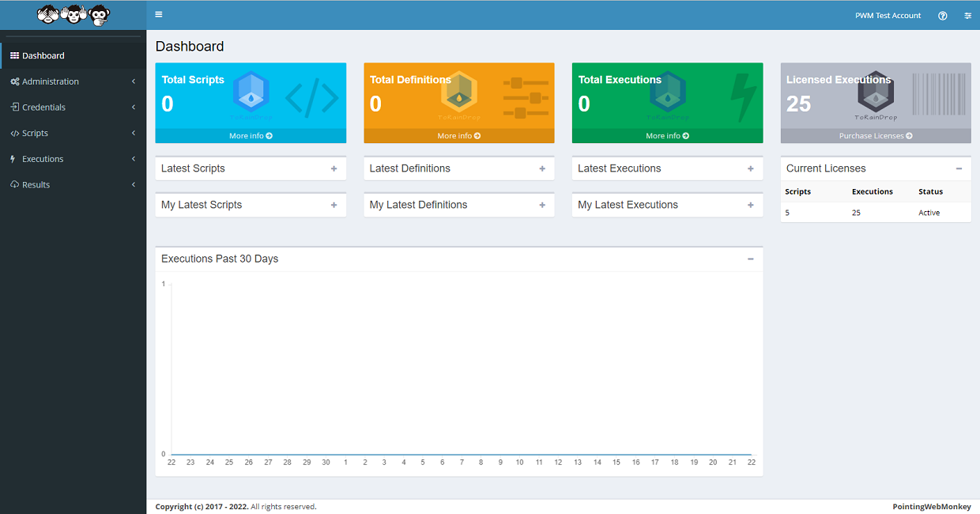Expand the Latest Scripts panel

[x=334, y=169]
